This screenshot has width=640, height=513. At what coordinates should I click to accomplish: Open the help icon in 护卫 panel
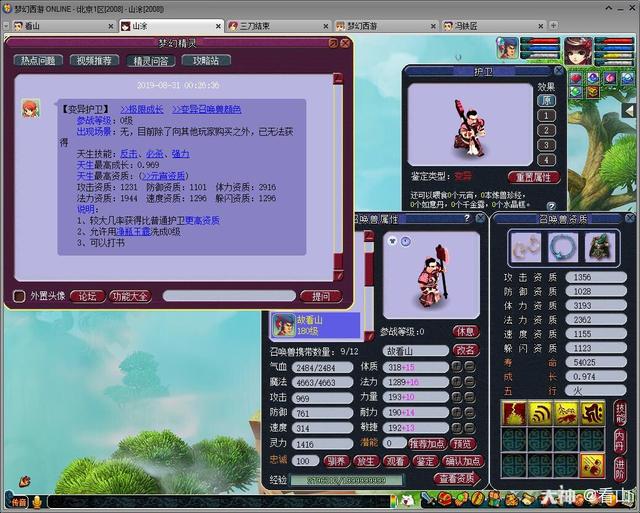point(551,206)
